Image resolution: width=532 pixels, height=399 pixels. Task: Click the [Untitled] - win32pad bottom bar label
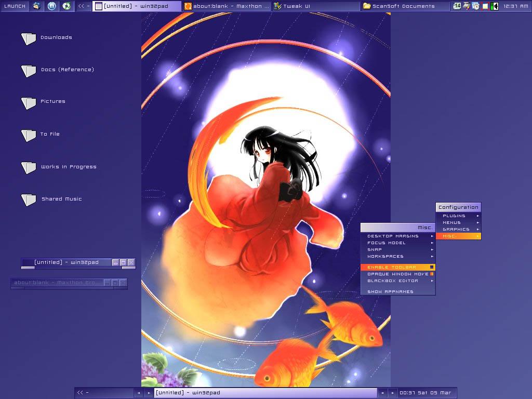click(265, 393)
